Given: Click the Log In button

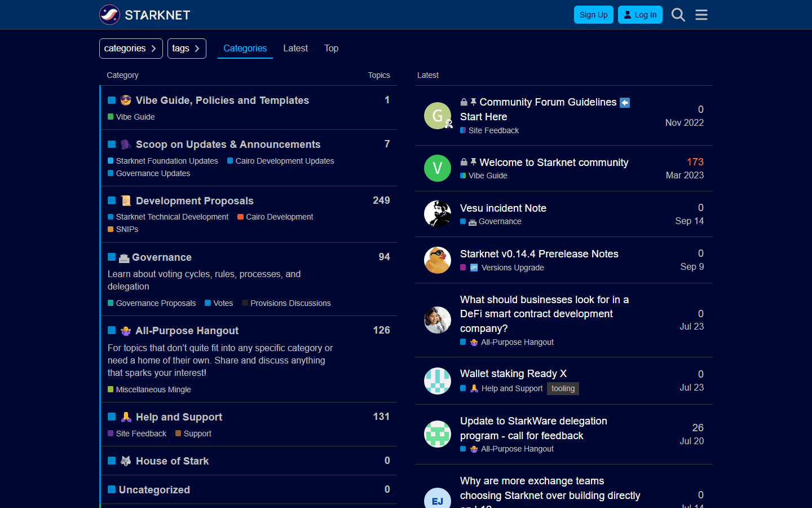Looking at the screenshot, I should pos(640,15).
